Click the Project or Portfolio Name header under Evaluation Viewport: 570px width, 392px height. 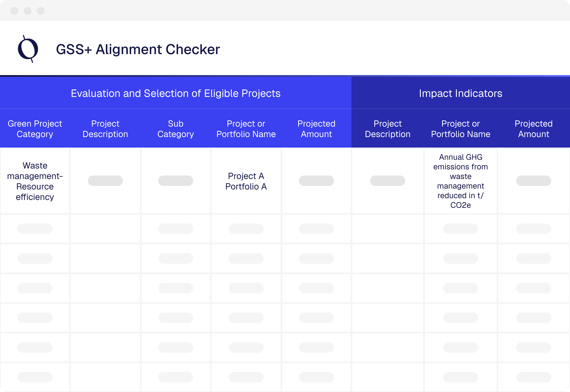coord(246,129)
